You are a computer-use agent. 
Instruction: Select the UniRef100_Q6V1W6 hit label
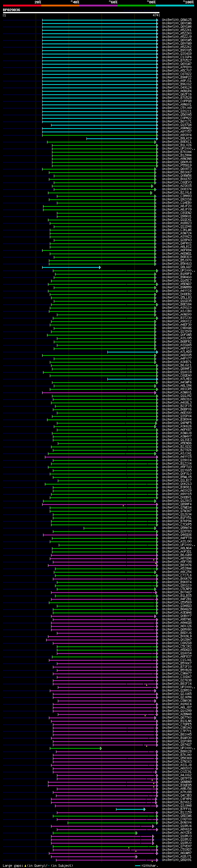coord(177,23)
